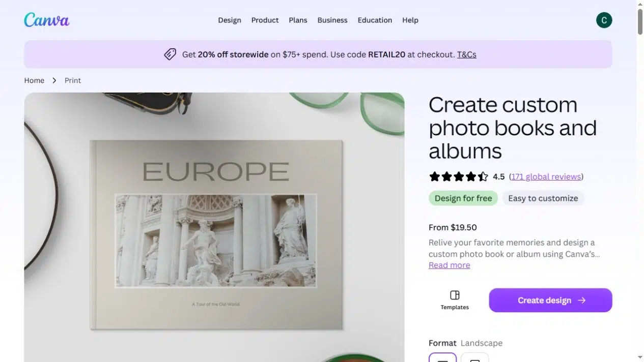
Task: Click the discount tag icon in the banner
Action: [170, 54]
